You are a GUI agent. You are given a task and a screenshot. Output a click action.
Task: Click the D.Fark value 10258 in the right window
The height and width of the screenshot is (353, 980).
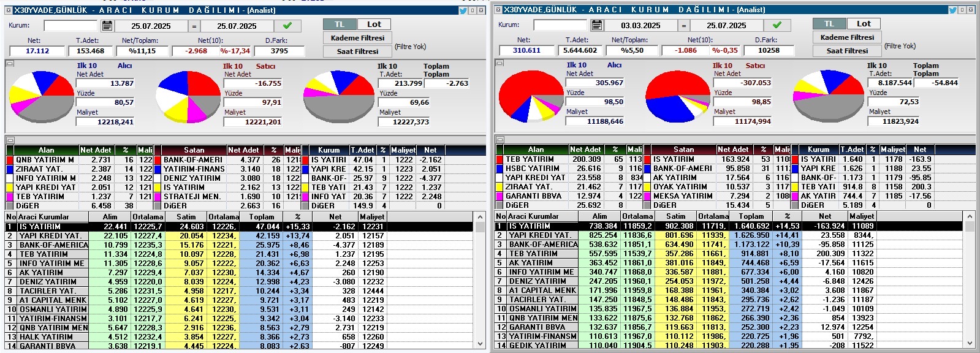[769, 50]
